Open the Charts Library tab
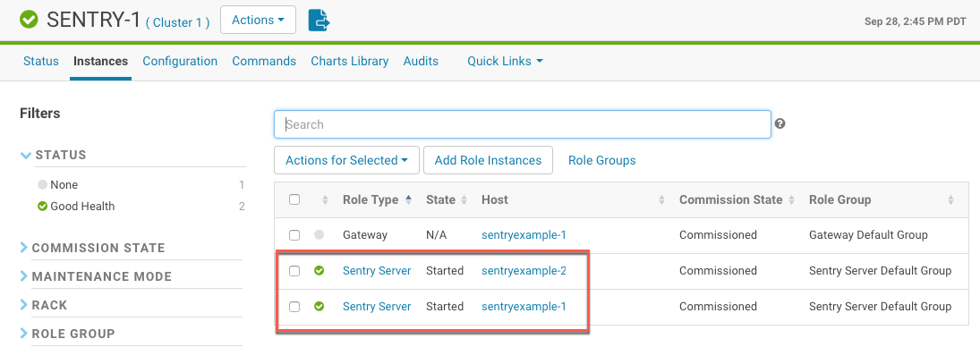The width and height of the screenshot is (980, 347). (349, 61)
